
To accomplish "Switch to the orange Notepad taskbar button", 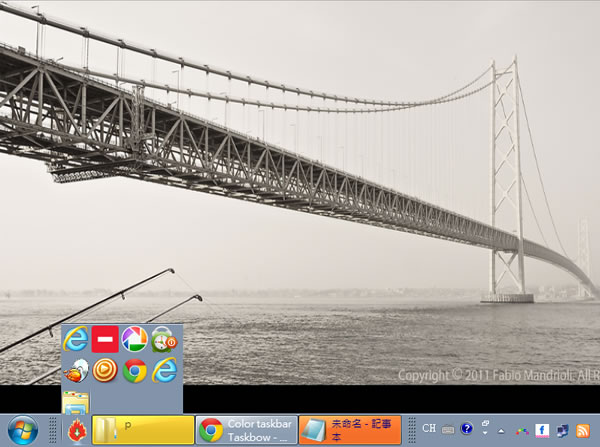I will pos(350,430).
